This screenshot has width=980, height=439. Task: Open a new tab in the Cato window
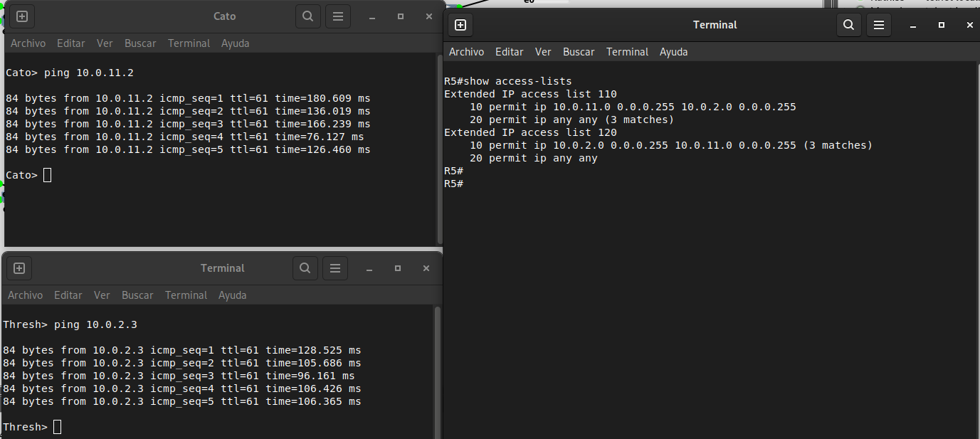pyautogui.click(x=22, y=16)
